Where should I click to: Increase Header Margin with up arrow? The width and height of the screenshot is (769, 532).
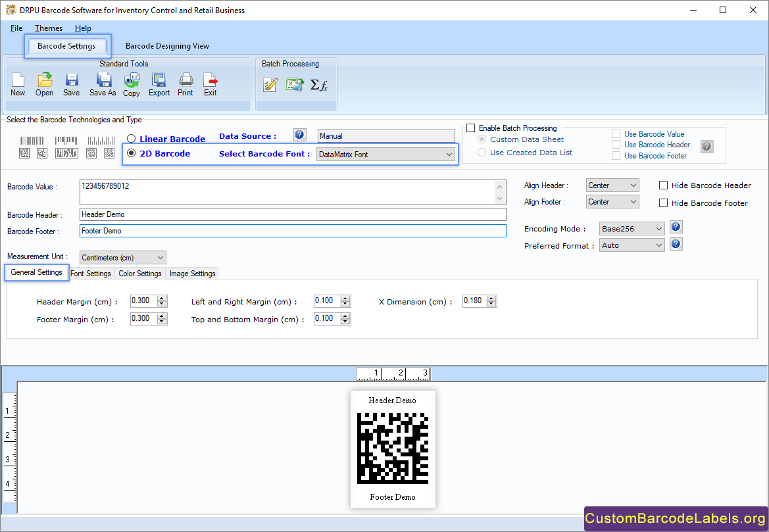click(162, 298)
